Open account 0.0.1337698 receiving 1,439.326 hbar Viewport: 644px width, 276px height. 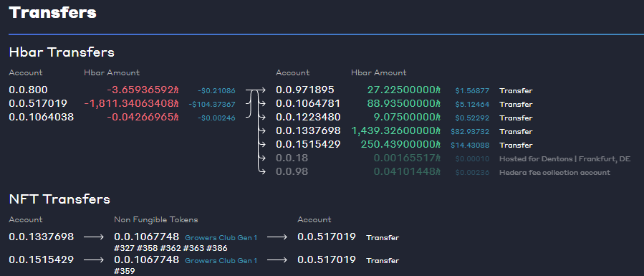tap(308, 130)
